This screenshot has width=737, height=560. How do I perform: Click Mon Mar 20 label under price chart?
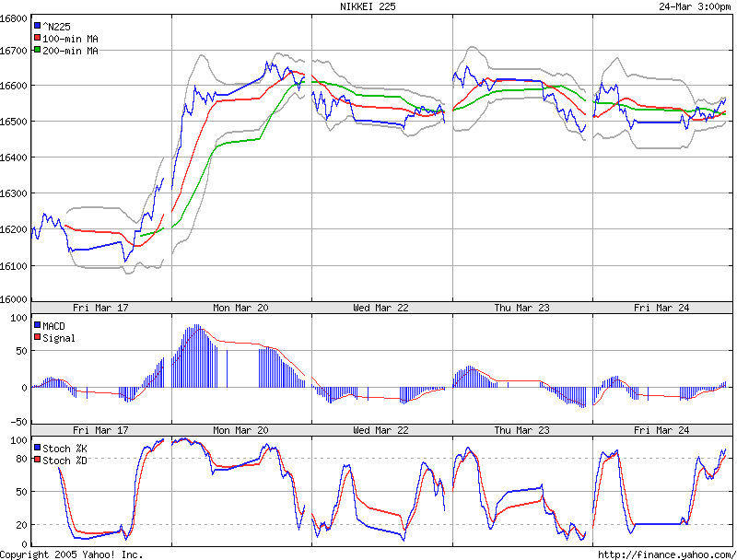coord(240,308)
